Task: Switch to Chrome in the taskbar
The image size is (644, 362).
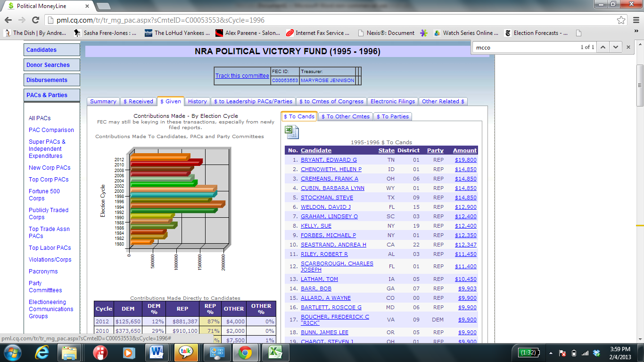Action: (x=244, y=353)
